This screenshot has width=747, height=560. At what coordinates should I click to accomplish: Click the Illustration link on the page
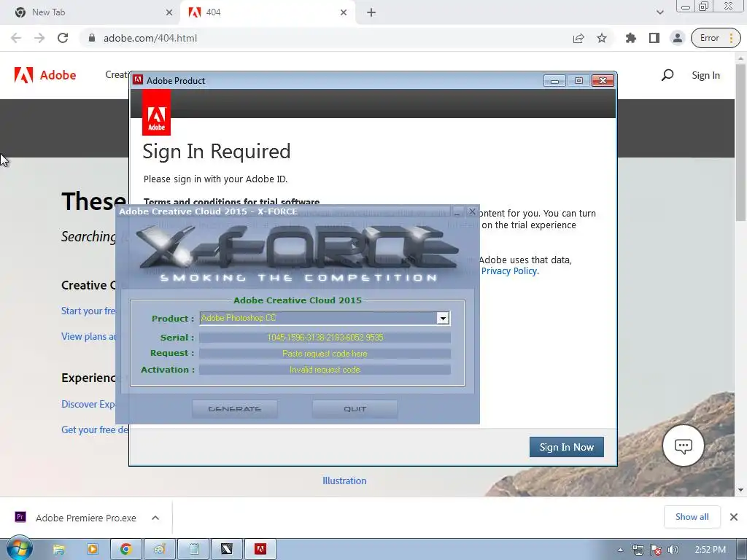point(344,481)
